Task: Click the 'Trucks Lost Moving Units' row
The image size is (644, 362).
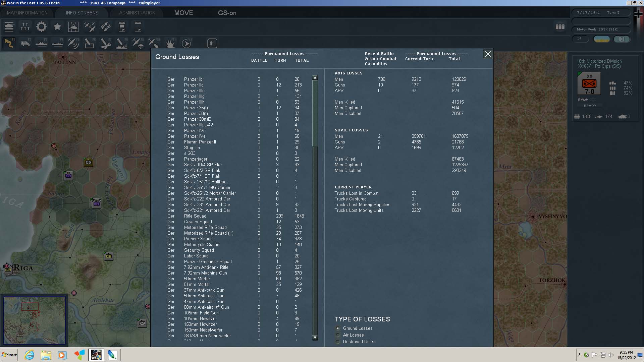Action: coord(398,210)
